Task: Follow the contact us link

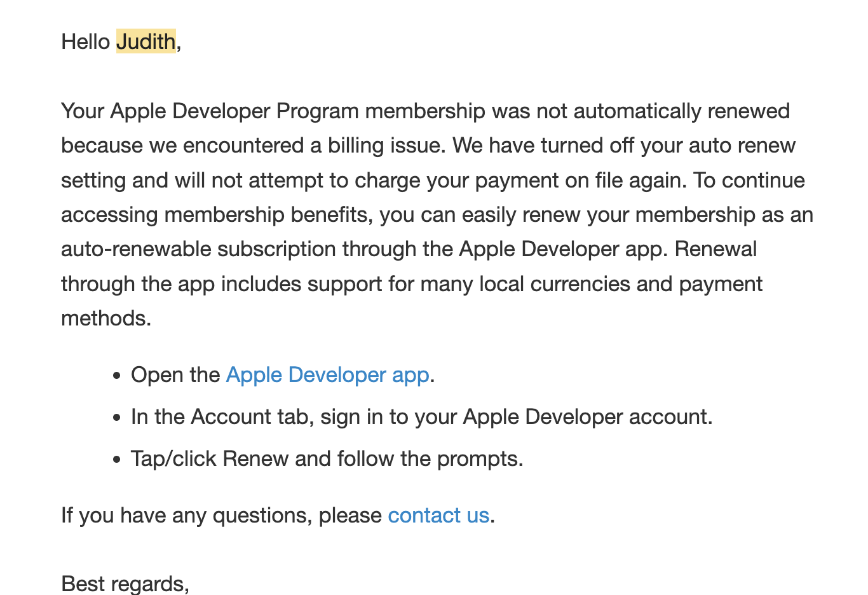Action: pyautogui.click(x=438, y=515)
